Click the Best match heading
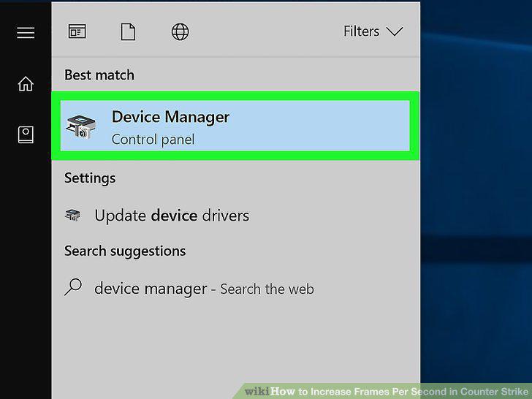532x399 pixels. 99,75
